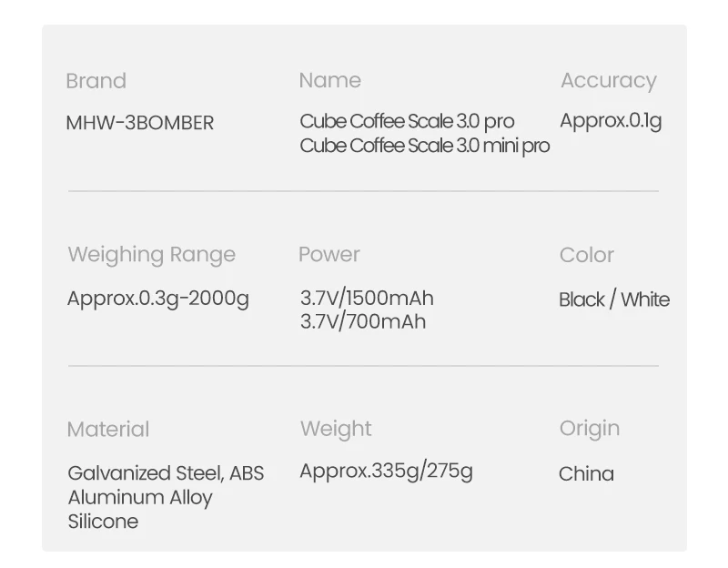This screenshot has height=568, width=728.
Task: Click the Color heading
Action: pyautogui.click(x=587, y=255)
